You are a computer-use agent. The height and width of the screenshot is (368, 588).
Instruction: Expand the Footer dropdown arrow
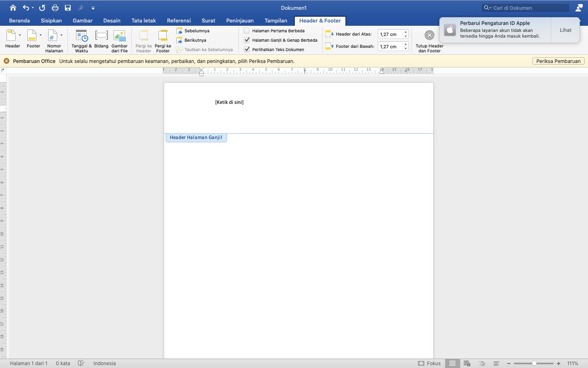[40, 35]
